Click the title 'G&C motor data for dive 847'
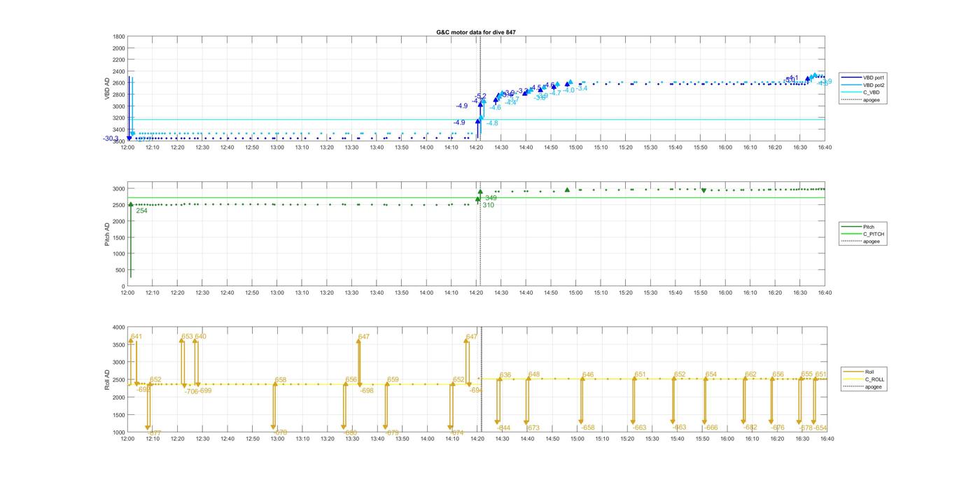 point(476,32)
